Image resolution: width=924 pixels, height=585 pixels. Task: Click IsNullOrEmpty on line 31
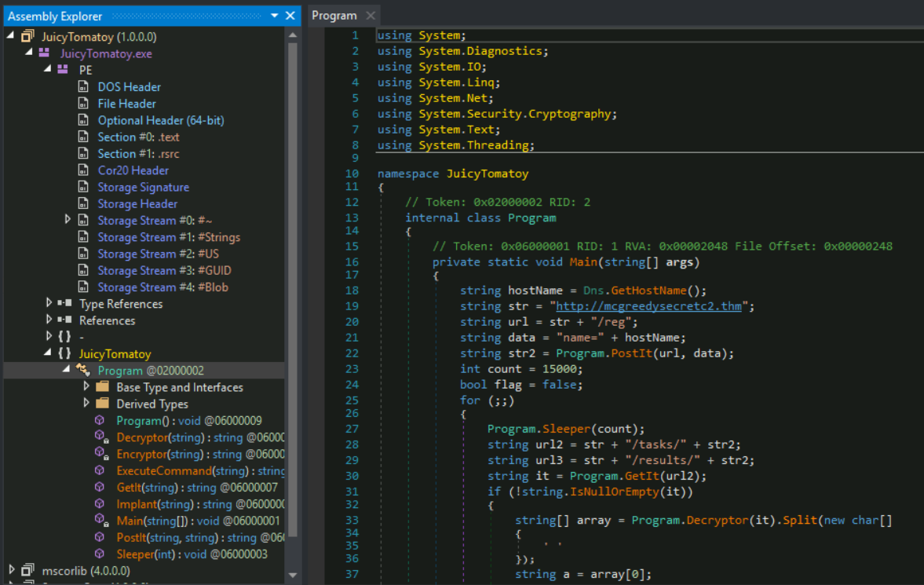point(614,492)
